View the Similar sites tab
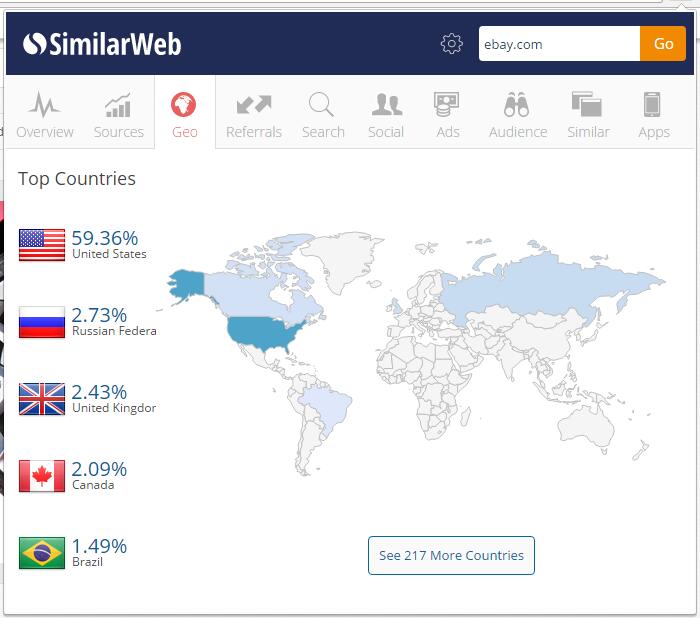Viewport: 700px width, 618px height. click(x=587, y=114)
